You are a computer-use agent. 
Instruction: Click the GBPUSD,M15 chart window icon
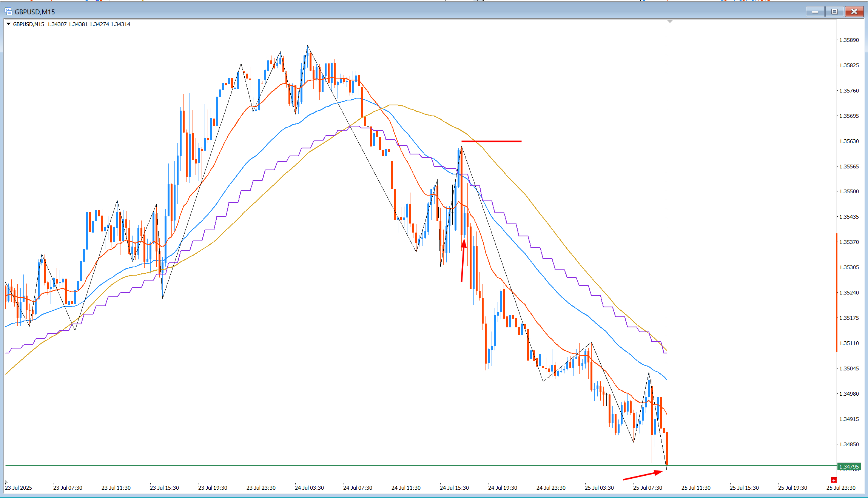coord(8,12)
